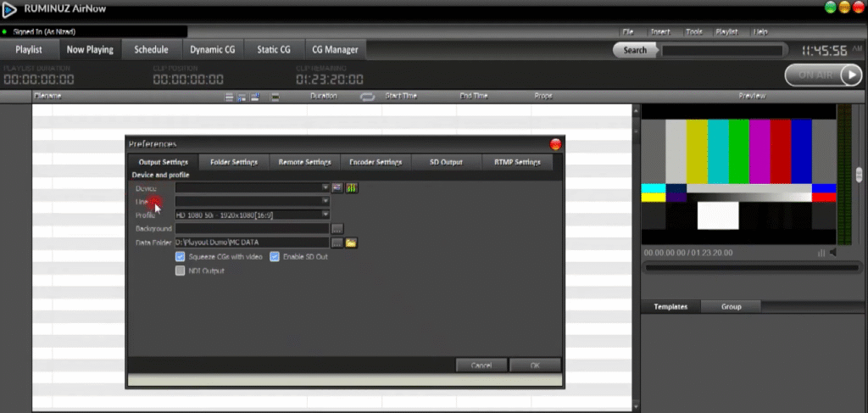
Task: Uncheck the Enable SD Out checkbox
Action: tap(275, 256)
